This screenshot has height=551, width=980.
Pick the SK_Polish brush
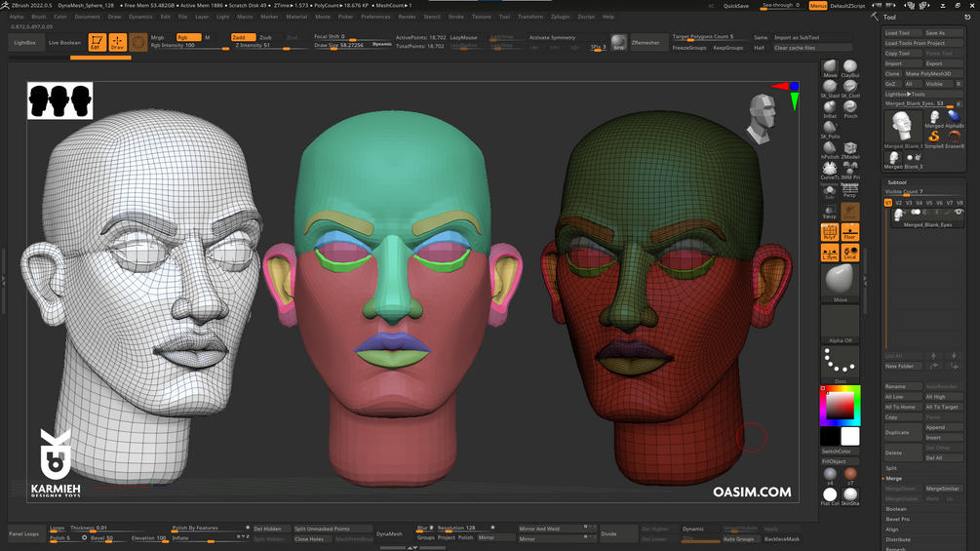tap(830, 130)
